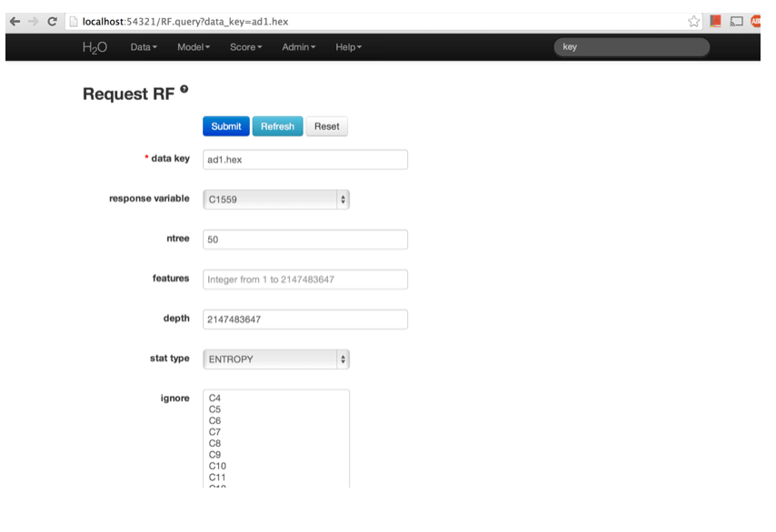Select C7 in the ignore list

point(215,432)
